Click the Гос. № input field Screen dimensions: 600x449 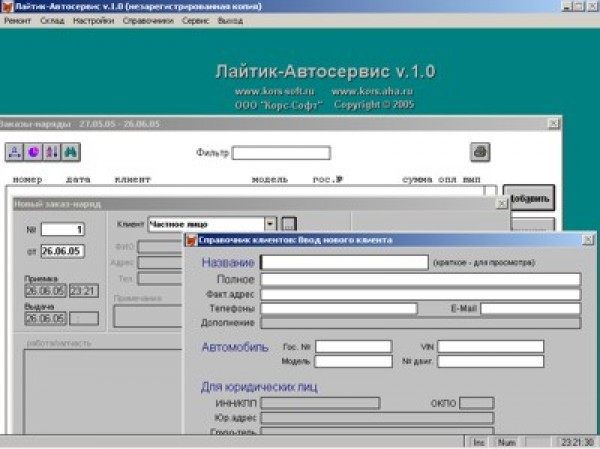tap(353, 346)
